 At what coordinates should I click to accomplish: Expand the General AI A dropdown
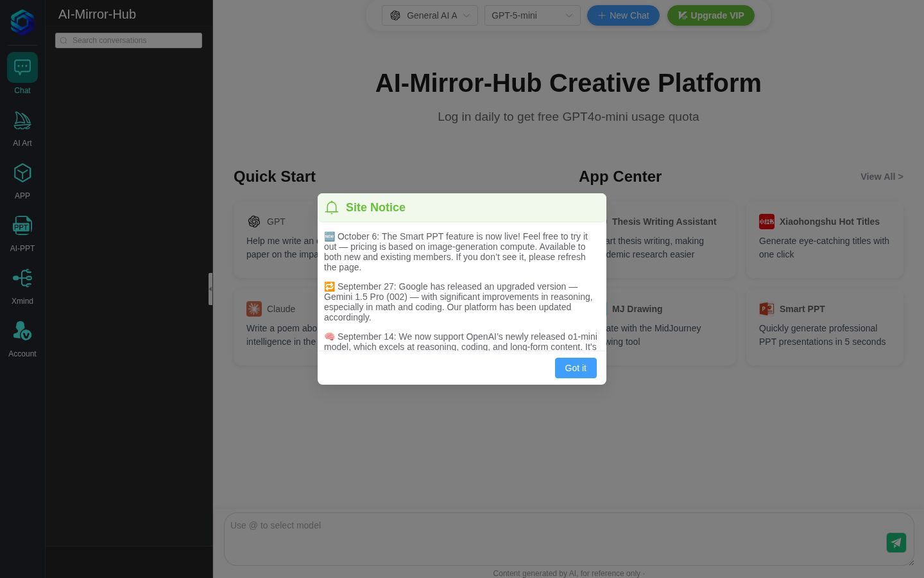(x=430, y=15)
